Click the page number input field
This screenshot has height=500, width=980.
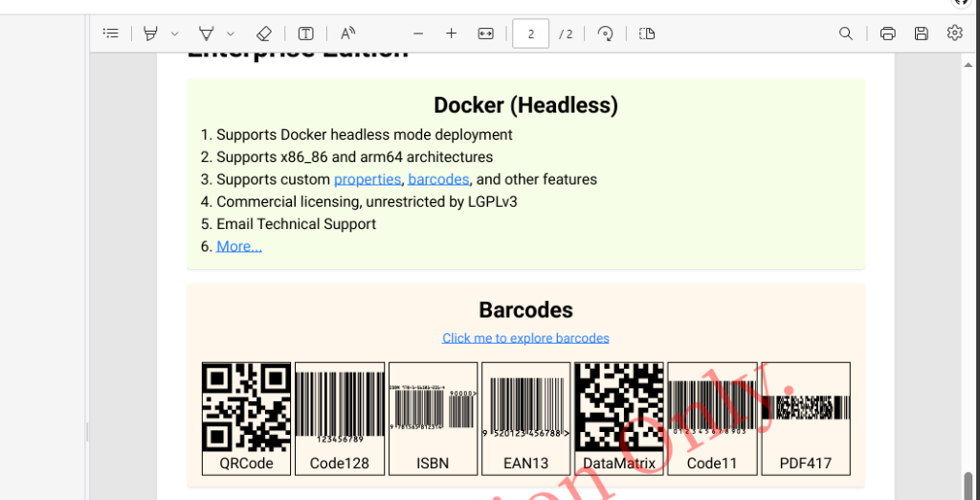531,34
